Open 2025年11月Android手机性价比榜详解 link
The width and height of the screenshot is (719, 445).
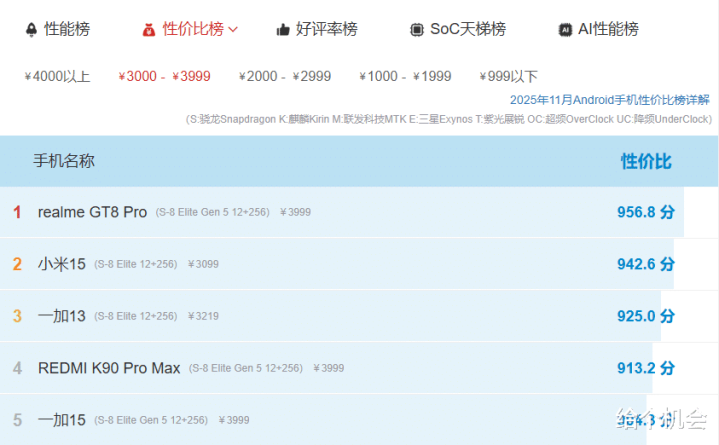click(610, 100)
